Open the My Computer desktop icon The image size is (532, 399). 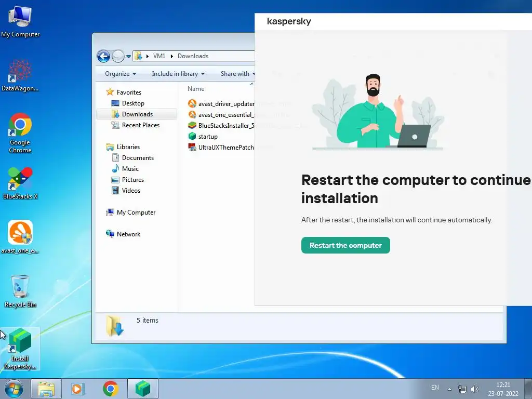tap(20, 21)
